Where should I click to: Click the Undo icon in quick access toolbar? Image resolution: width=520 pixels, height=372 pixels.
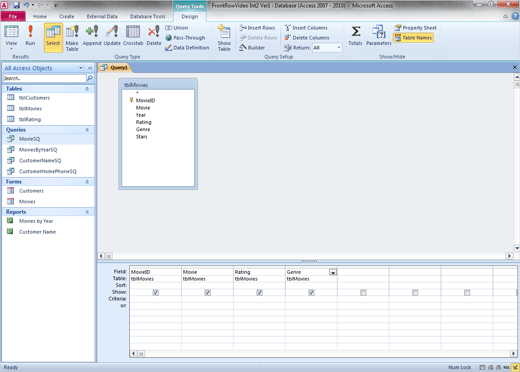[x=26, y=5]
